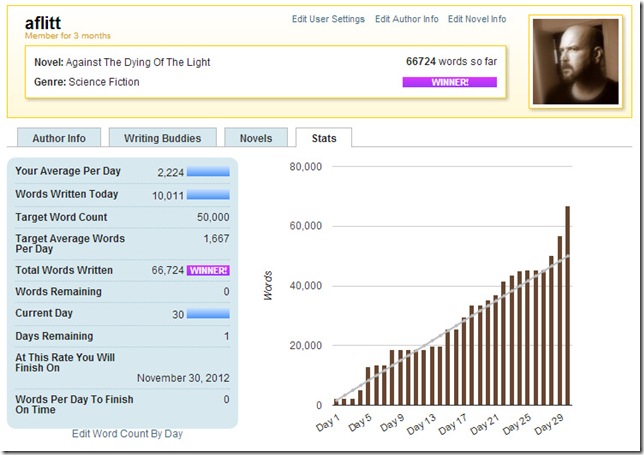Click the Day 29 label on chart axis
644x455 pixels.
pyautogui.click(x=550, y=423)
